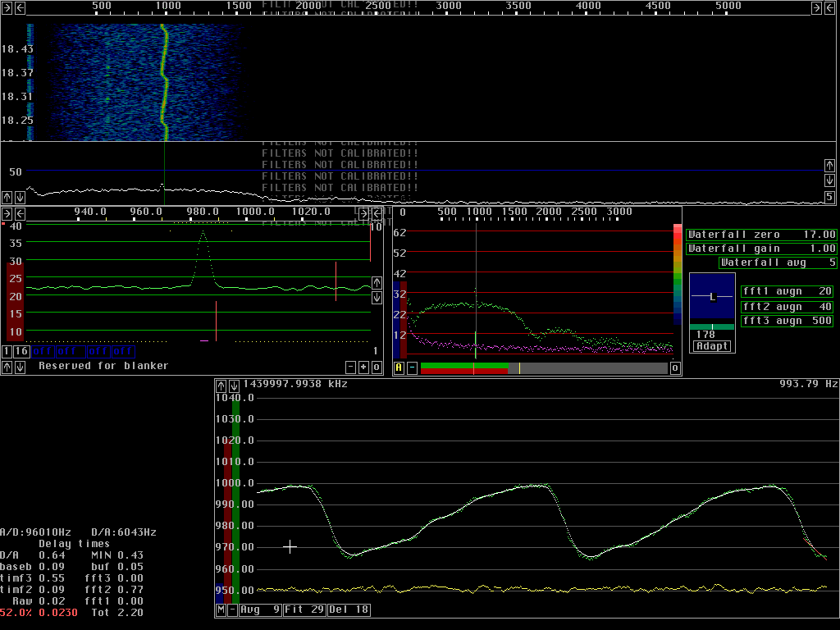Click the up arrow beside the 50 dB spectrum line

[x=829, y=165]
